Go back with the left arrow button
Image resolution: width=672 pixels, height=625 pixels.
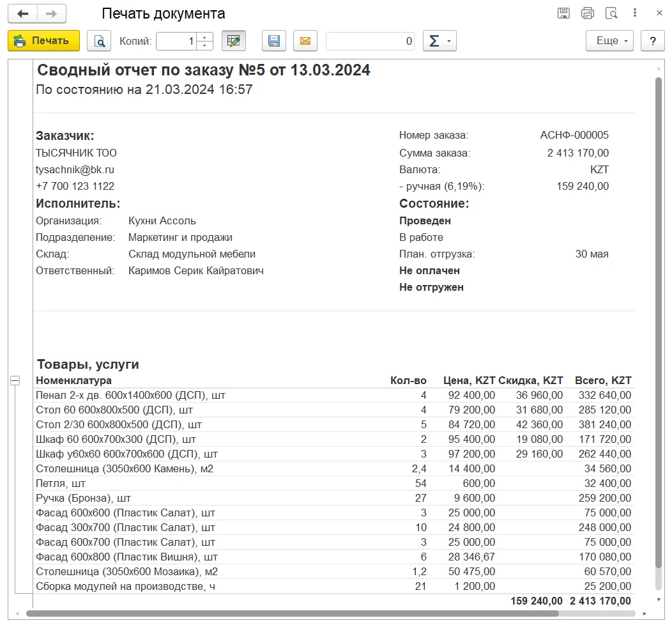tap(23, 13)
